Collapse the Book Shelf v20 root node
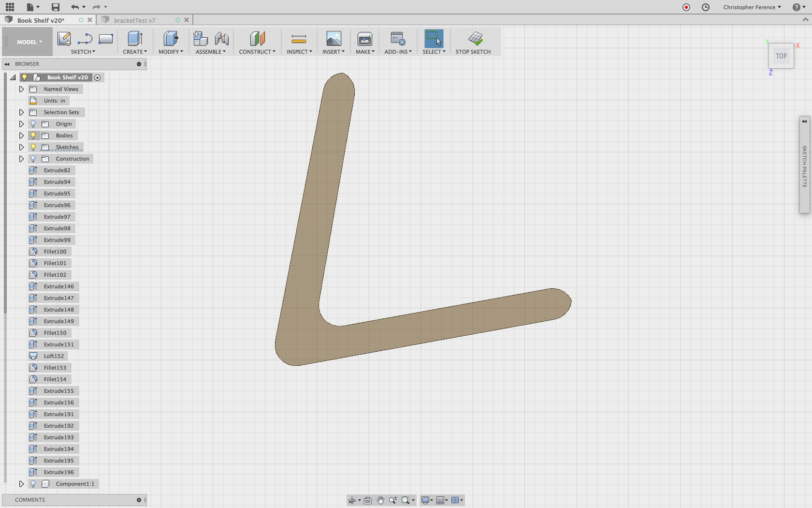 coord(13,77)
